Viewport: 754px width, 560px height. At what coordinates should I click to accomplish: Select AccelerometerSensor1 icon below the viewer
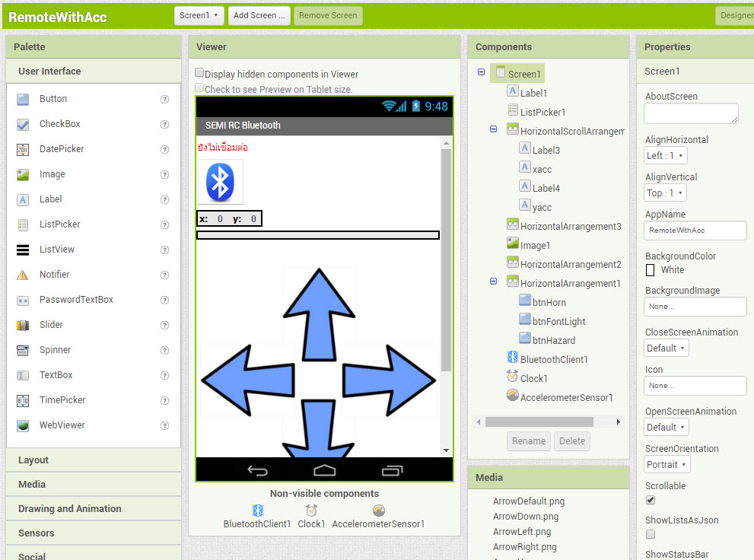[378, 511]
